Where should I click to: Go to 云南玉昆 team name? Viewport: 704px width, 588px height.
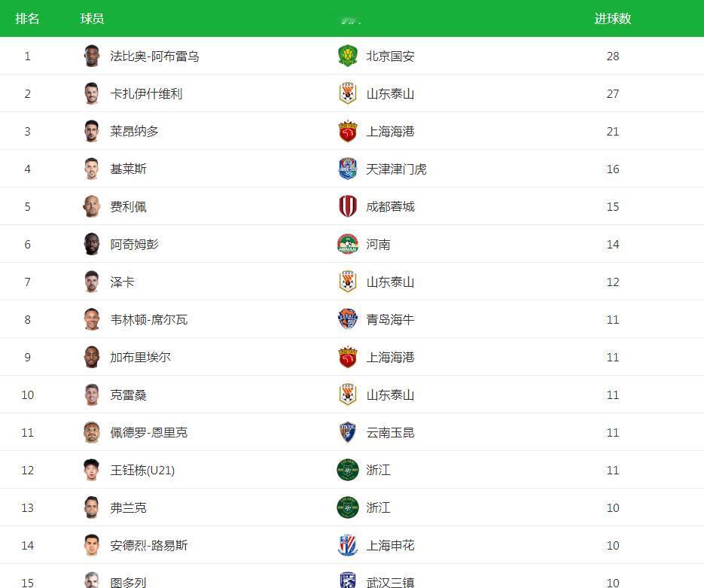coord(390,433)
